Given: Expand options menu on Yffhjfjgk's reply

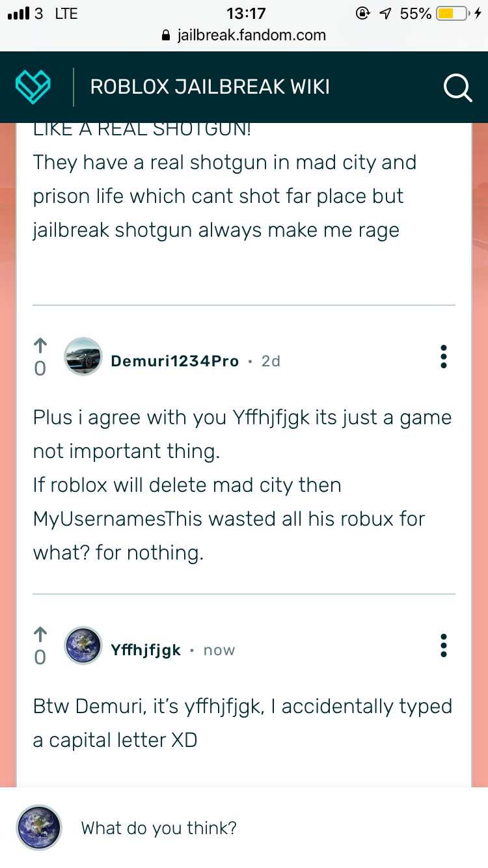Looking at the screenshot, I should click(x=444, y=645).
